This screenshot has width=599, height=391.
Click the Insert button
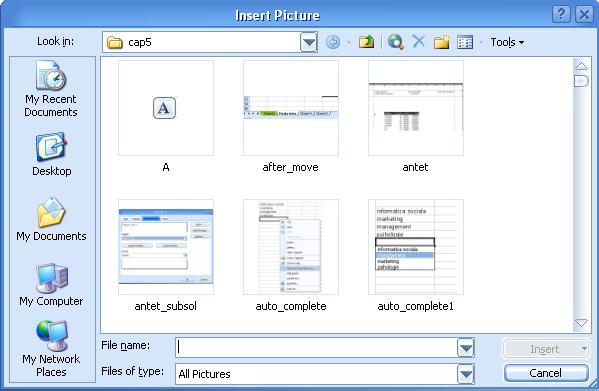pyautogui.click(x=544, y=349)
